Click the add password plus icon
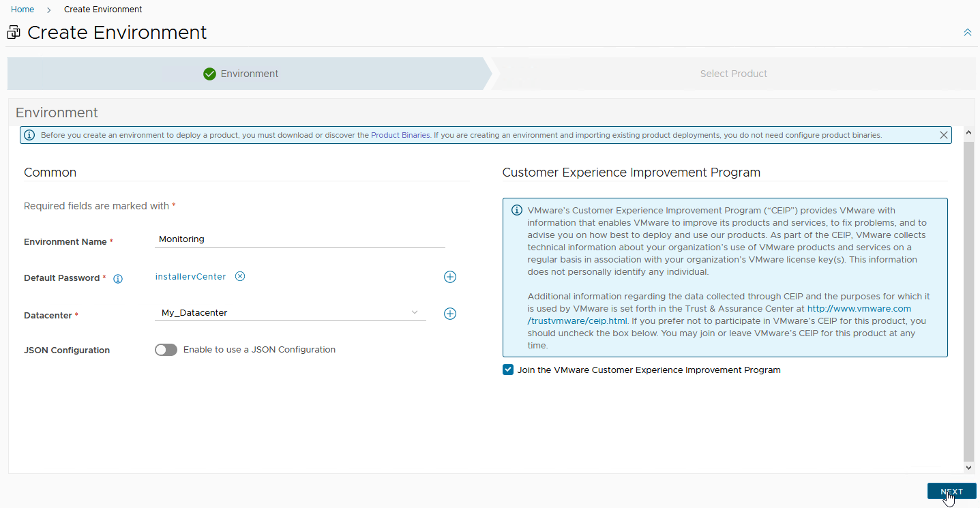This screenshot has width=980, height=508. click(450, 277)
